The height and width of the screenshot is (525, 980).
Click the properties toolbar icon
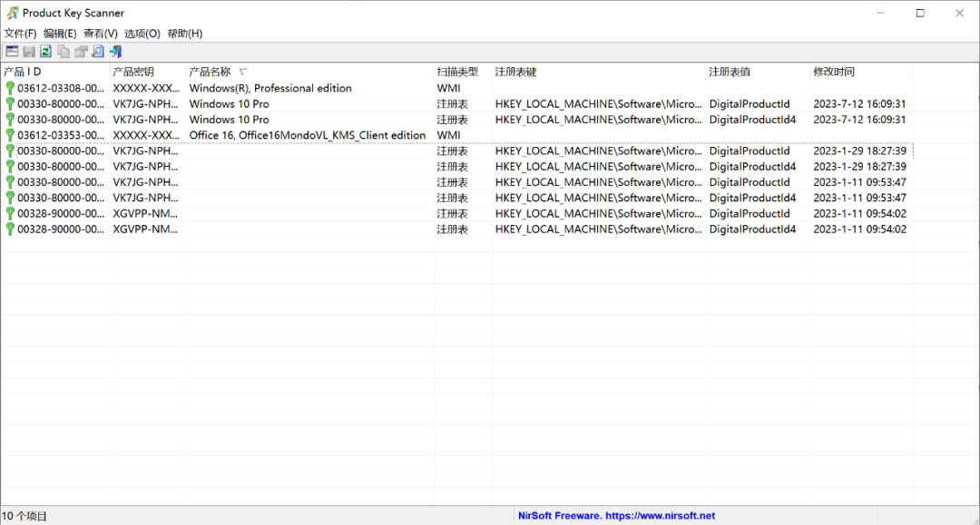(81, 52)
